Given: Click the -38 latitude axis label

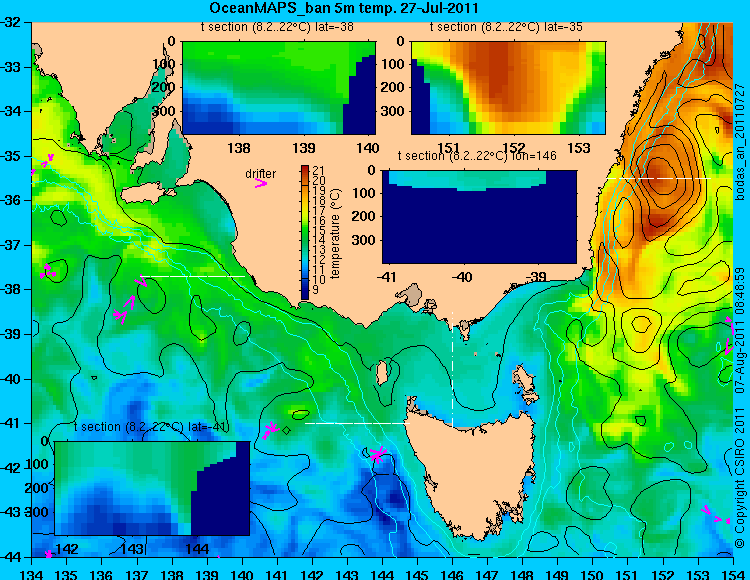Looking at the screenshot, I should point(12,290).
